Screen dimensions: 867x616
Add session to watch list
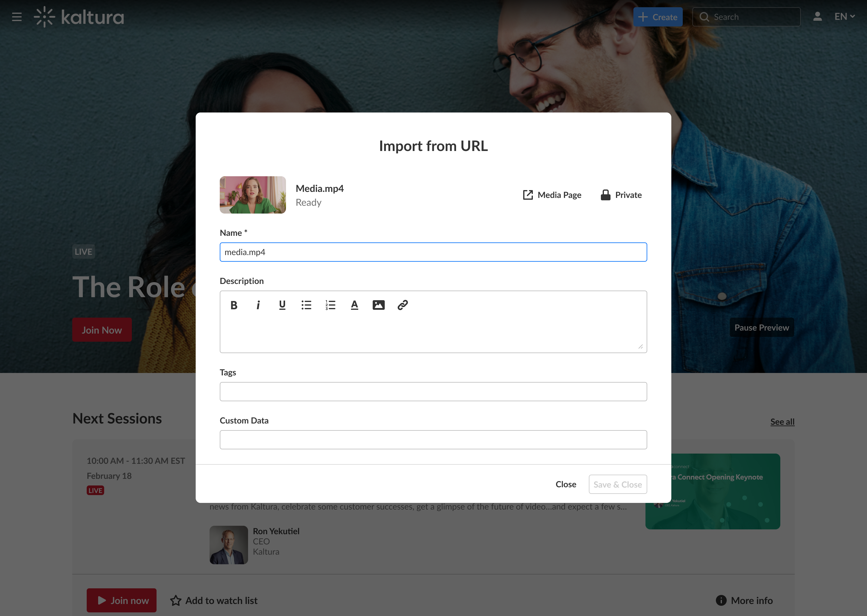[x=214, y=600]
